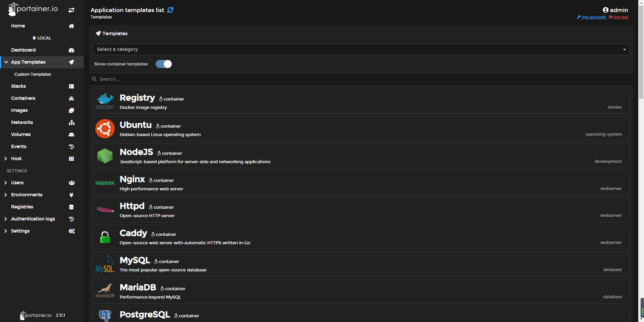Open Custom Templates submenu item
This screenshot has width=644, height=322.
click(x=33, y=74)
